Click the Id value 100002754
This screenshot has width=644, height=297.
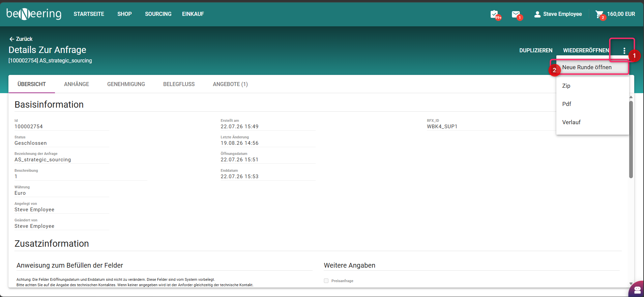click(x=29, y=127)
